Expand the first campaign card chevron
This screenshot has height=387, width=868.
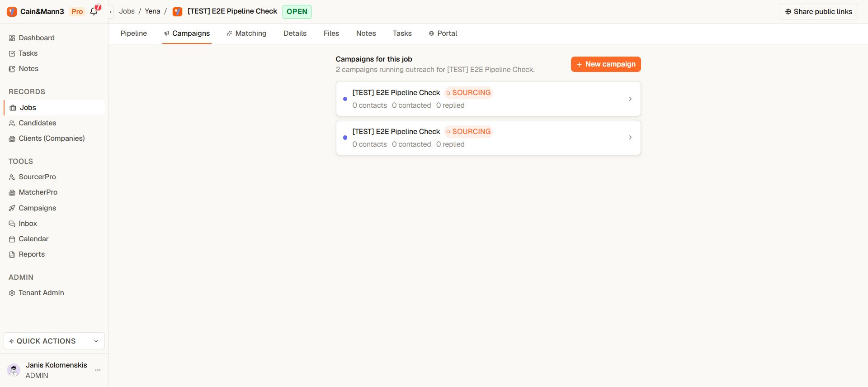click(630, 99)
